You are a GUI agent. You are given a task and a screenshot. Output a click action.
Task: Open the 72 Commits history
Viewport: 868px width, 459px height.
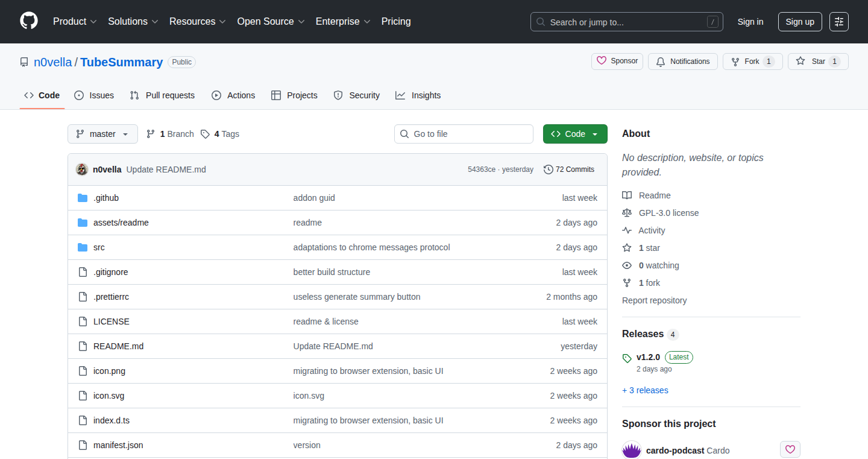pos(569,169)
